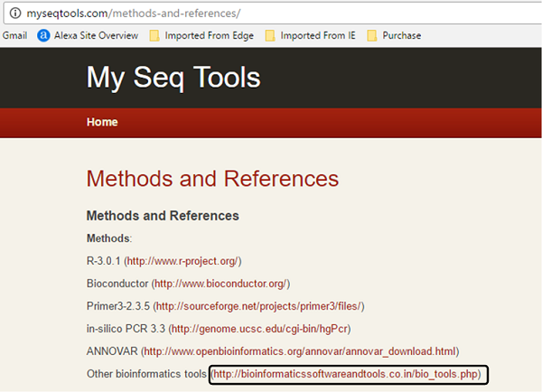Go to the Home menu item
This screenshot has height=392, width=542.
click(x=102, y=122)
